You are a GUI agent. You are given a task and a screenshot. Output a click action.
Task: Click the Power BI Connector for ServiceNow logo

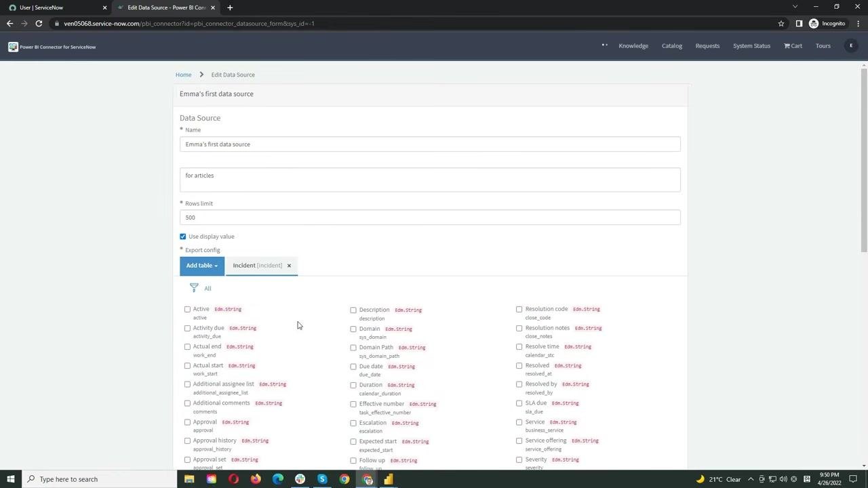click(52, 47)
